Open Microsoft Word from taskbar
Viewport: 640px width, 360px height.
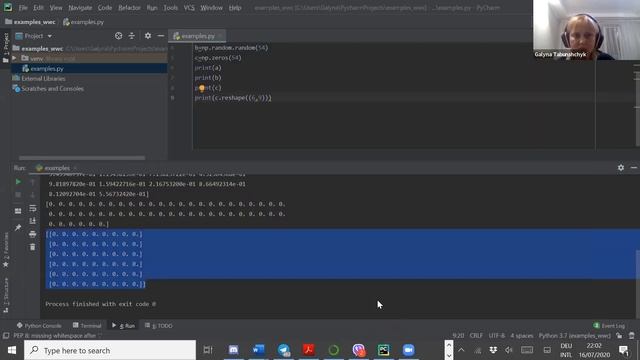point(258,350)
